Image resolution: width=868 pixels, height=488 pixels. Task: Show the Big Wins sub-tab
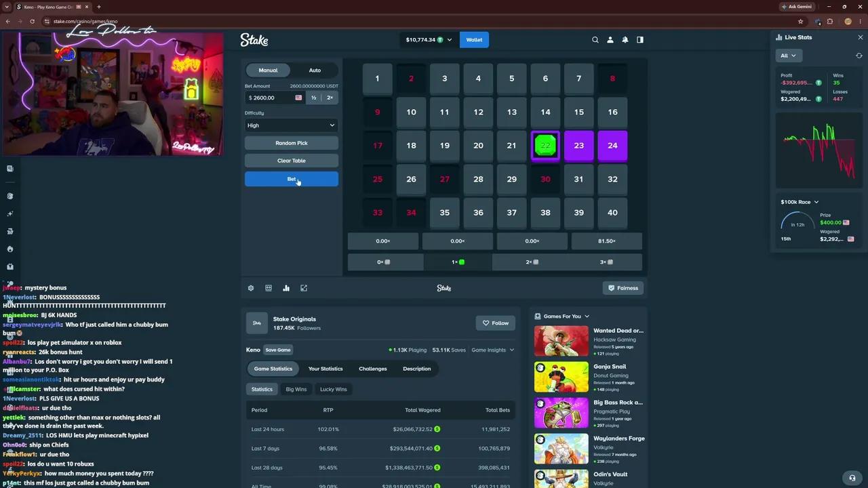point(296,390)
